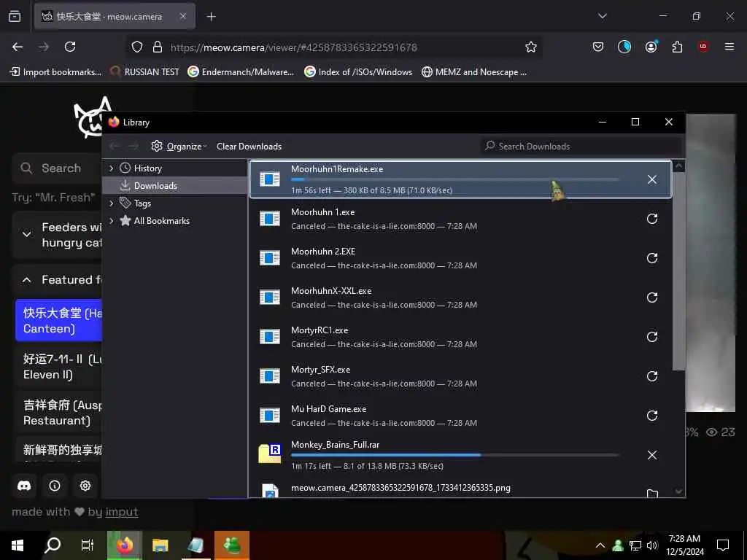Open the Endermanch/Malware bookmark
The height and width of the screenshot is (560, 747).
tap(241, 72)
